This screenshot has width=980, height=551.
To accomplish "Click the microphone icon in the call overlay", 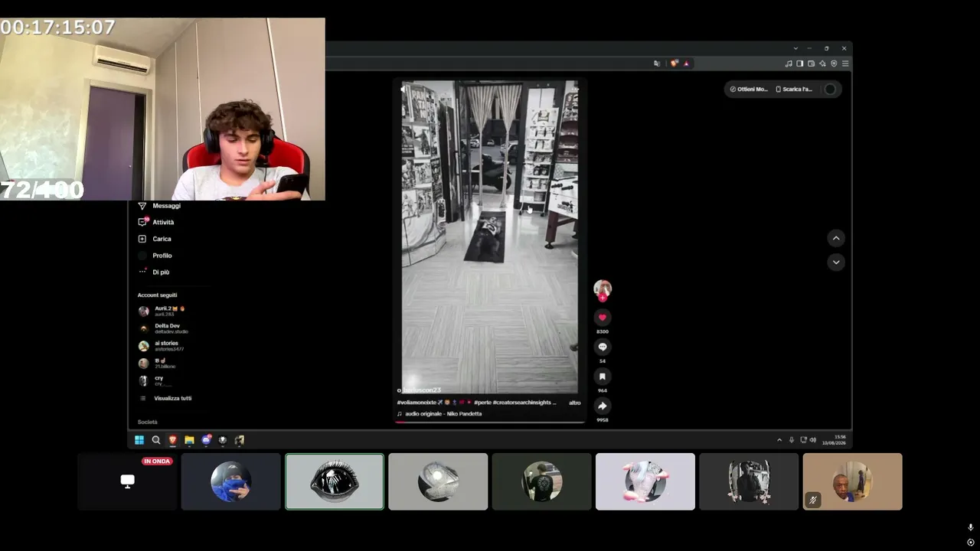I will [970, 527].
